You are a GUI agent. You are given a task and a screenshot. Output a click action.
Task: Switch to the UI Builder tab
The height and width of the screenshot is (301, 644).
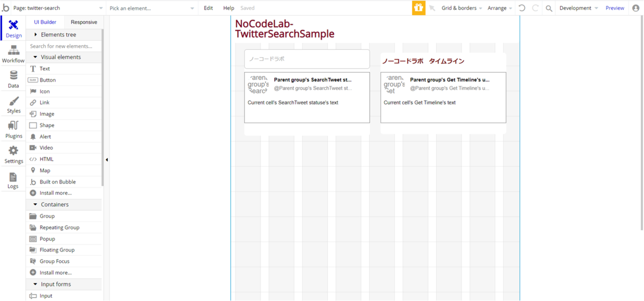click(45, 22)
